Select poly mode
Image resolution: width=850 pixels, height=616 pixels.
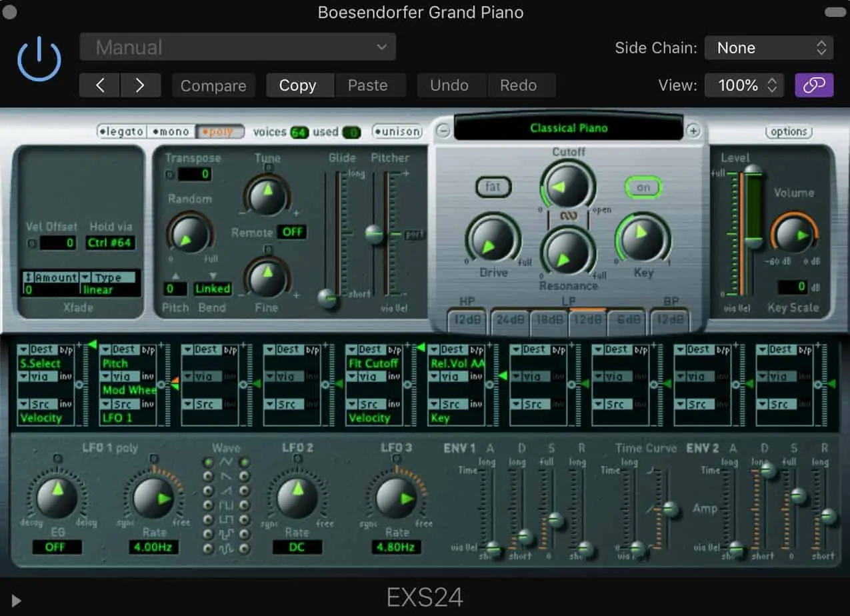tap(219, 131)
